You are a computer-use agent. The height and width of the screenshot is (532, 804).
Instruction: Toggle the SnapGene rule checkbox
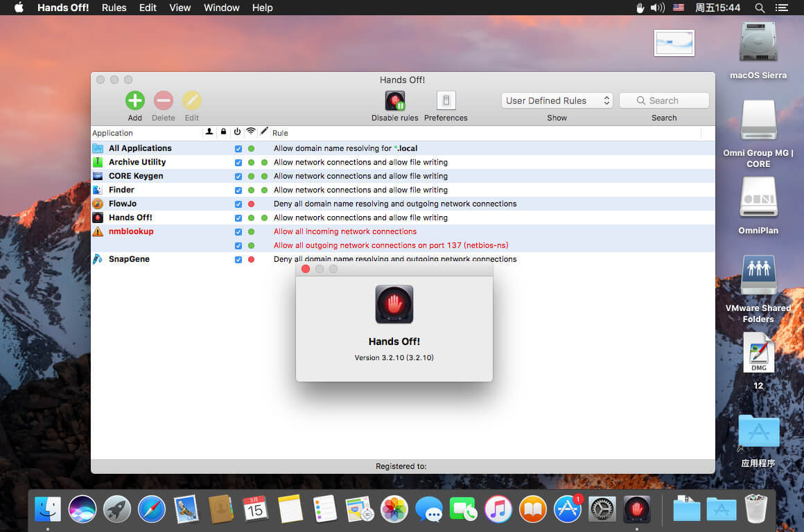(238, 259)
